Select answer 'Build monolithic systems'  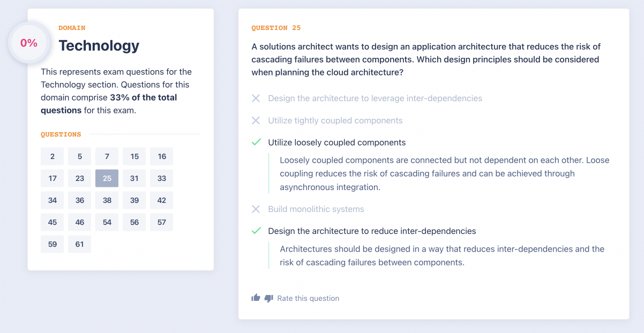(x=316, y=209)
